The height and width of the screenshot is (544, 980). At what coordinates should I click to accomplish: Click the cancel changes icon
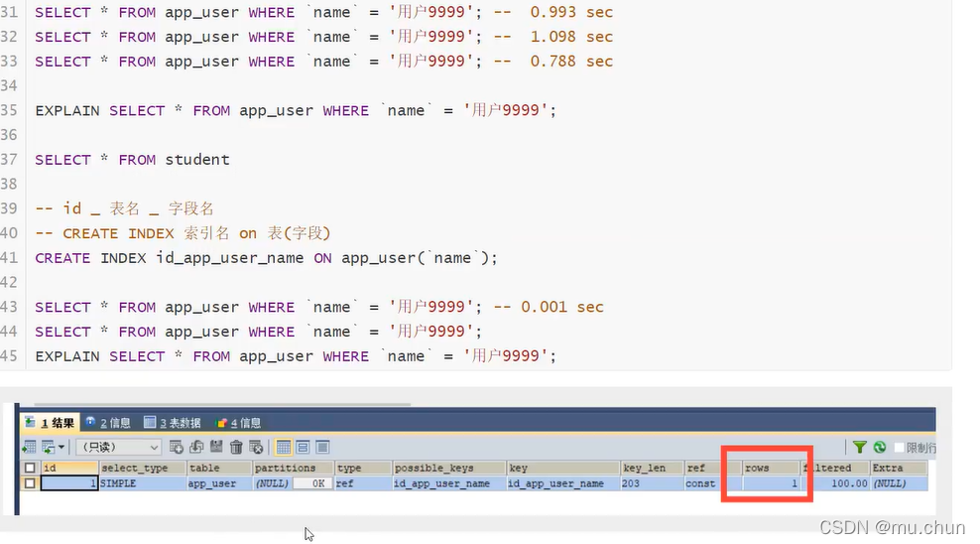(256, 447)
